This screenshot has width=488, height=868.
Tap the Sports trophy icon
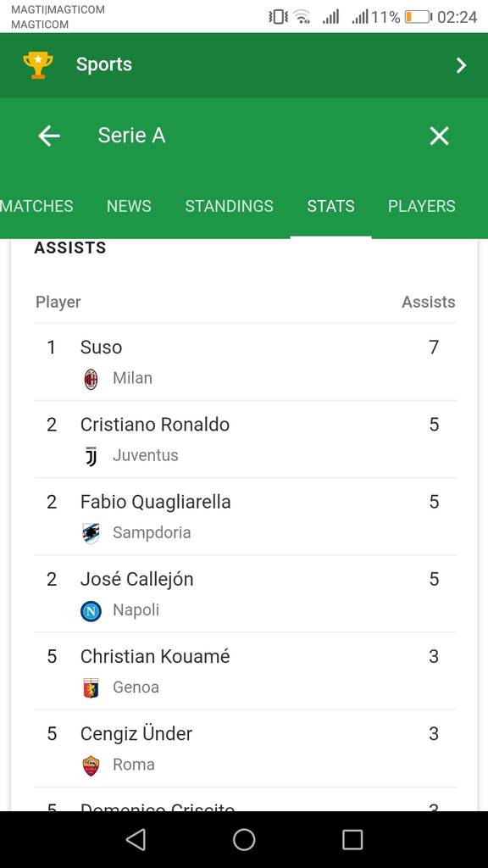click(x=38, y=64)
